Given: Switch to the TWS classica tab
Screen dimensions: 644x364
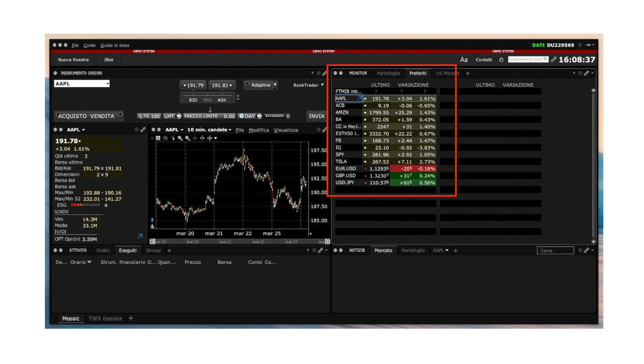Looking at the screenshot, I should click(x=105, y=319).
